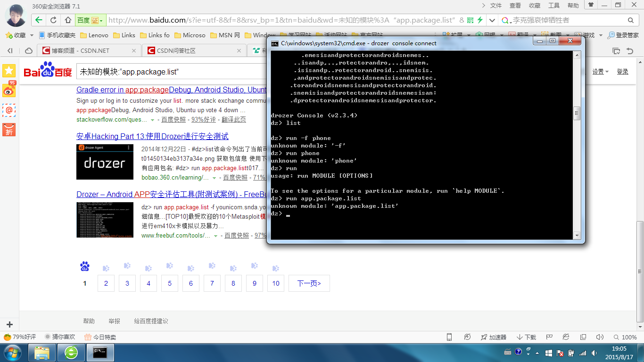
Task: Expand the 游戏 games dropdown arrow
Action: [600, 35]
